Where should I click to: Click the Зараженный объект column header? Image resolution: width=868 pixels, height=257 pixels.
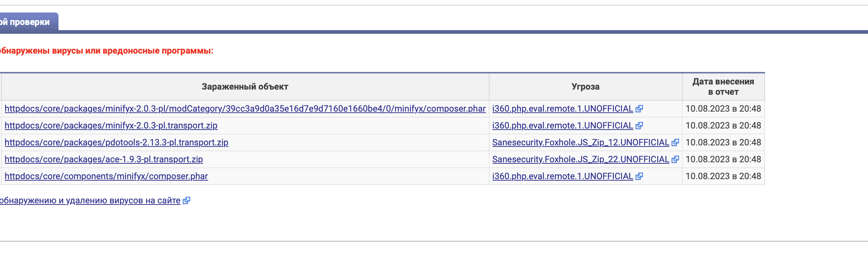pyautogui.click(x=245, y=87)
